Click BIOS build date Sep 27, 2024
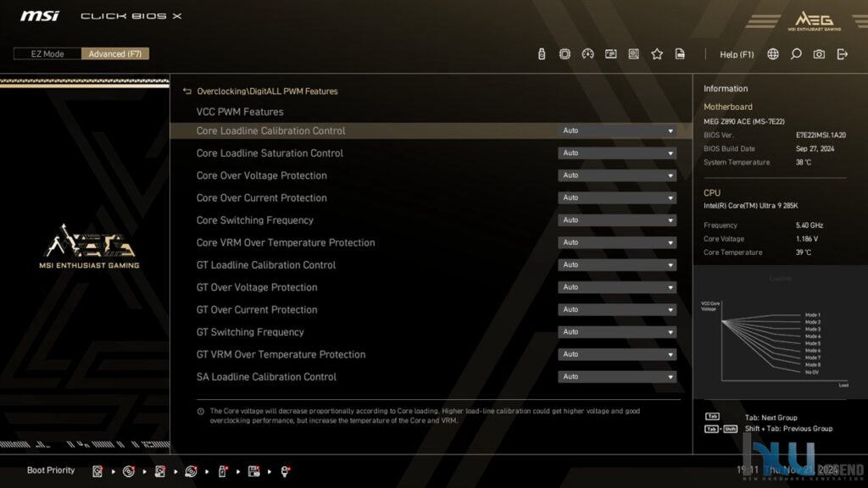 pyautogui.click(x=815, y=149)
